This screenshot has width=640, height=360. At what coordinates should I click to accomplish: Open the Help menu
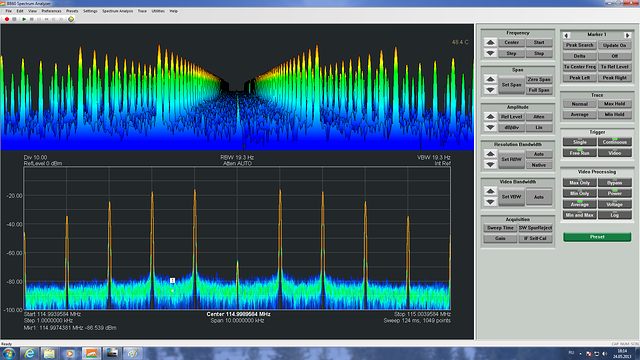(x=173, y=11)
